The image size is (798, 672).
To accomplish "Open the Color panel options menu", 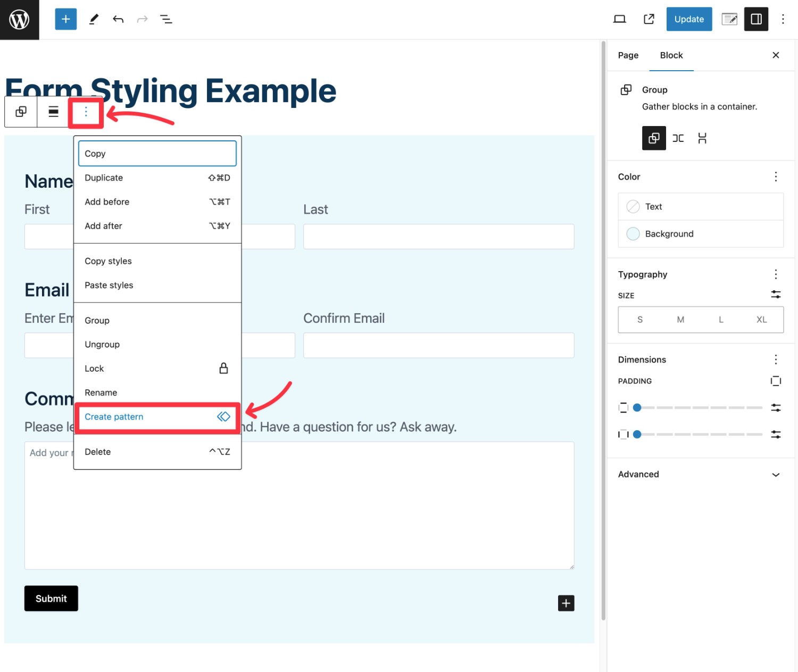I will point(776,177).
